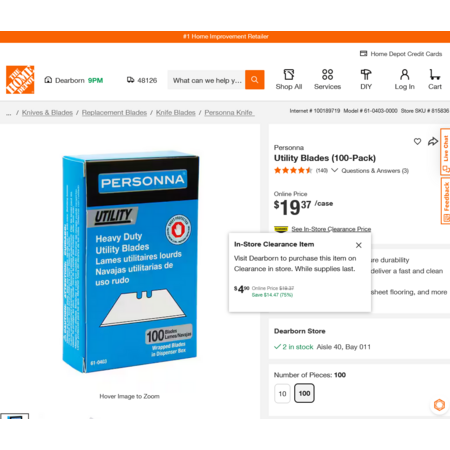Open the Shop All menu icon
Screen dimensions: 450x450
pos(289,74)
